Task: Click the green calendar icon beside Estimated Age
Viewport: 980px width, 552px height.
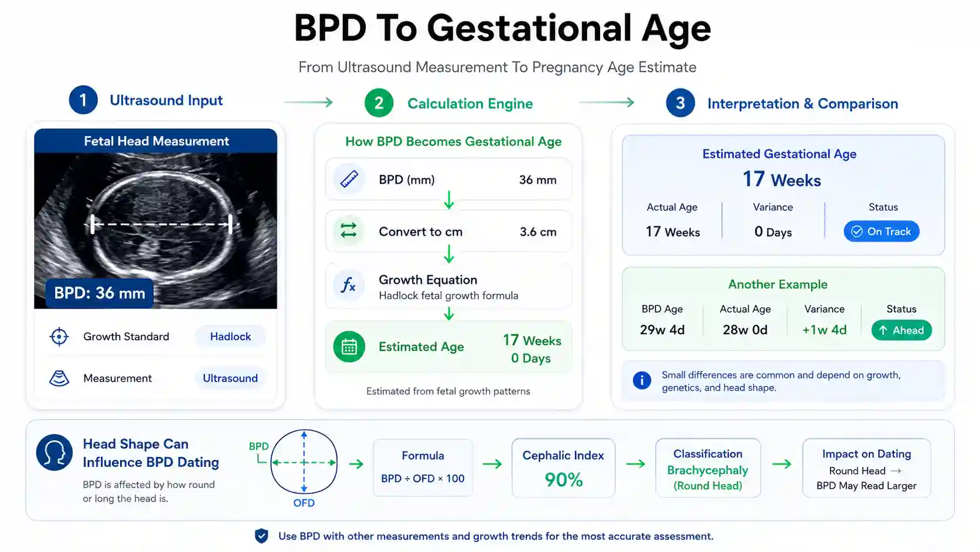Action: point(349,347)
